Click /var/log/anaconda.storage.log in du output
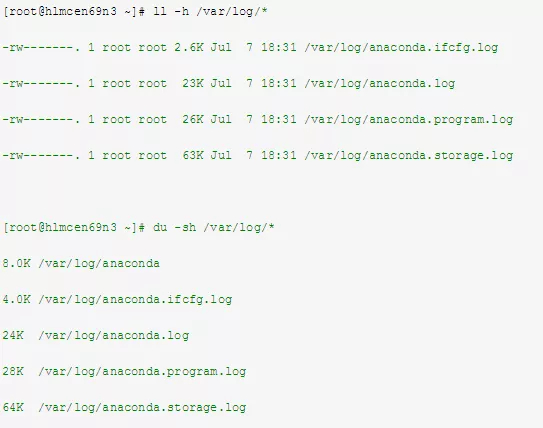543x428 pixels. click(142, 408)
